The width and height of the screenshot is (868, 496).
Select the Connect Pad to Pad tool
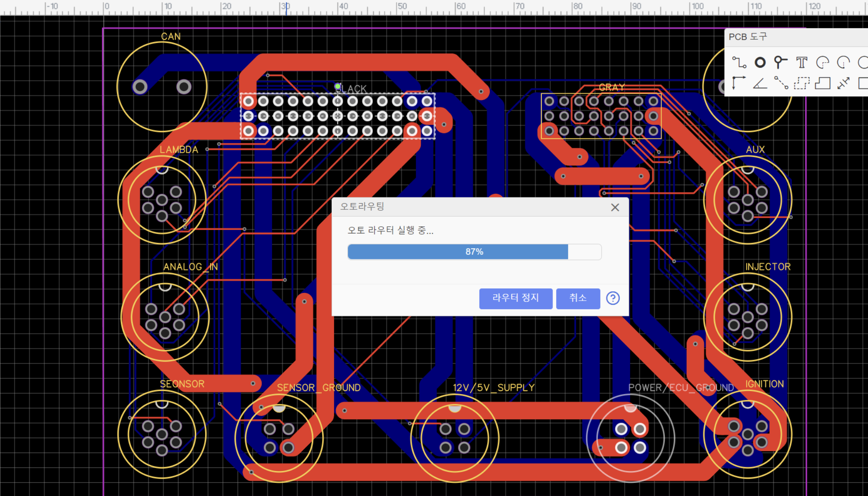pyautogui.click(x=780, y=83)
